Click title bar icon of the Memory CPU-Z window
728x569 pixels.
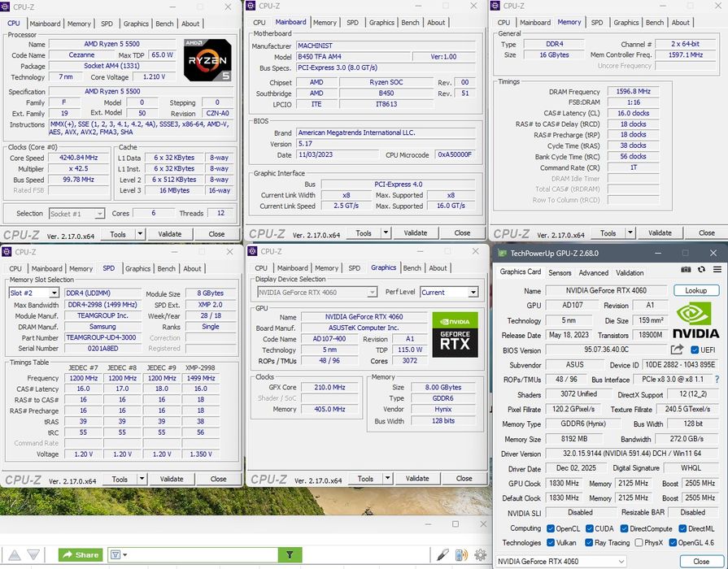495,6
